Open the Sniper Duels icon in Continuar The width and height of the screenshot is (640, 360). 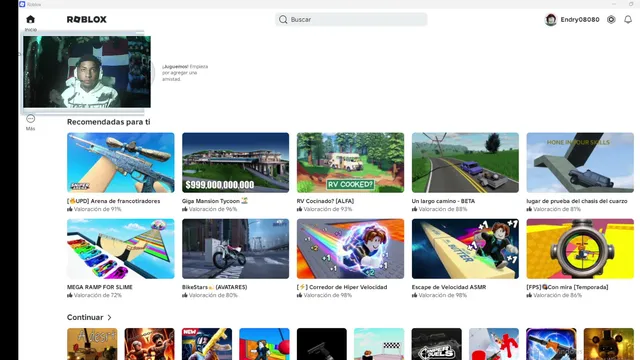click(437, 344)
